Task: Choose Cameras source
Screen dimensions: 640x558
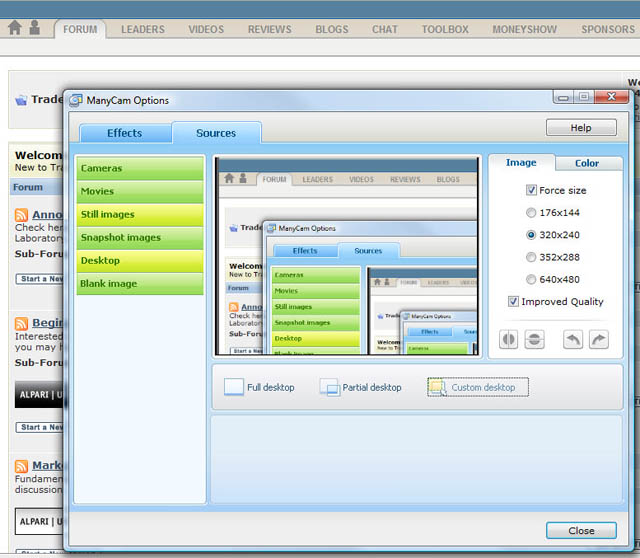Action: 140,168
